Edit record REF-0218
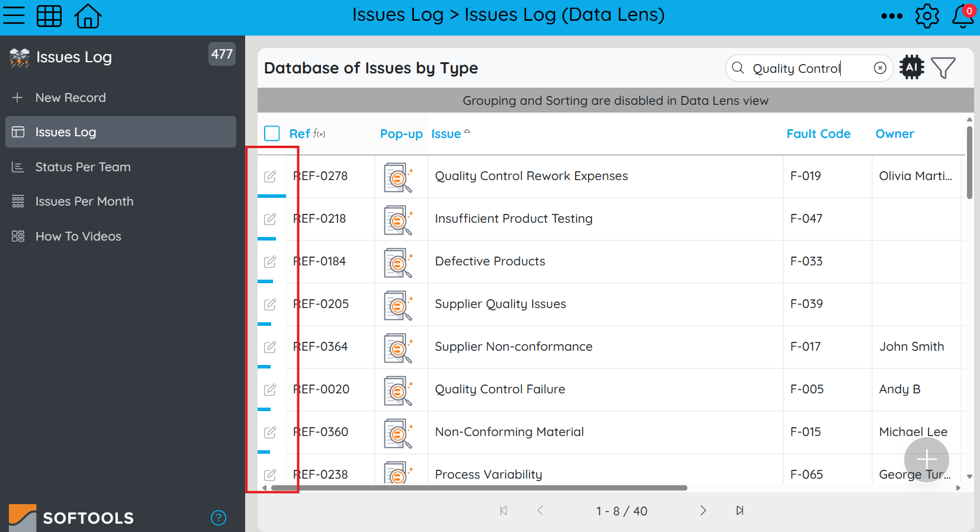 270,219
